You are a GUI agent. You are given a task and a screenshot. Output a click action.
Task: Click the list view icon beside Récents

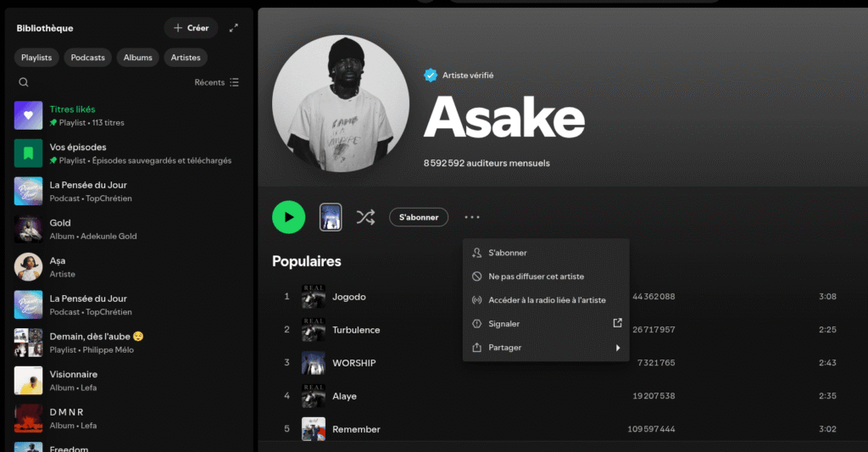pos(234,82)
